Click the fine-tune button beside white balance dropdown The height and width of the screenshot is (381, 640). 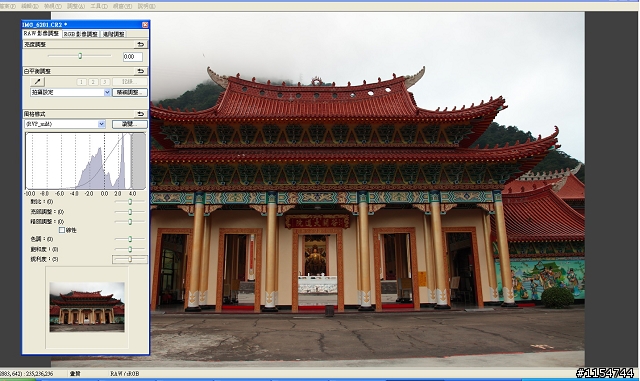click(x=129, y=93)
